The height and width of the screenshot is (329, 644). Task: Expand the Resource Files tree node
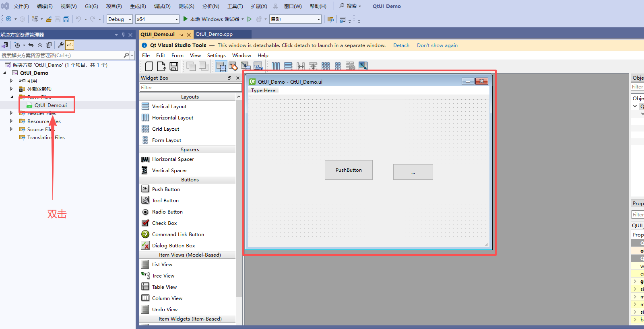point(11,121)
